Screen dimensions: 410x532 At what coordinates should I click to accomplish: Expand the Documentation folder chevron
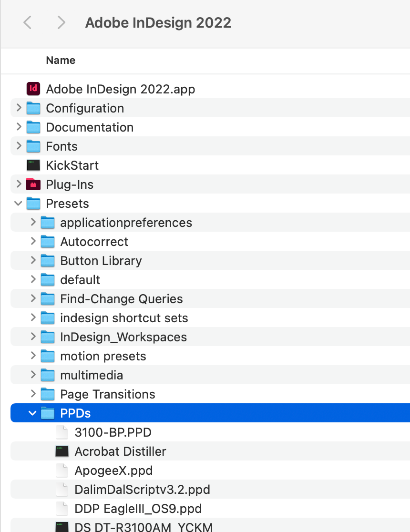[x=19, y=127]
